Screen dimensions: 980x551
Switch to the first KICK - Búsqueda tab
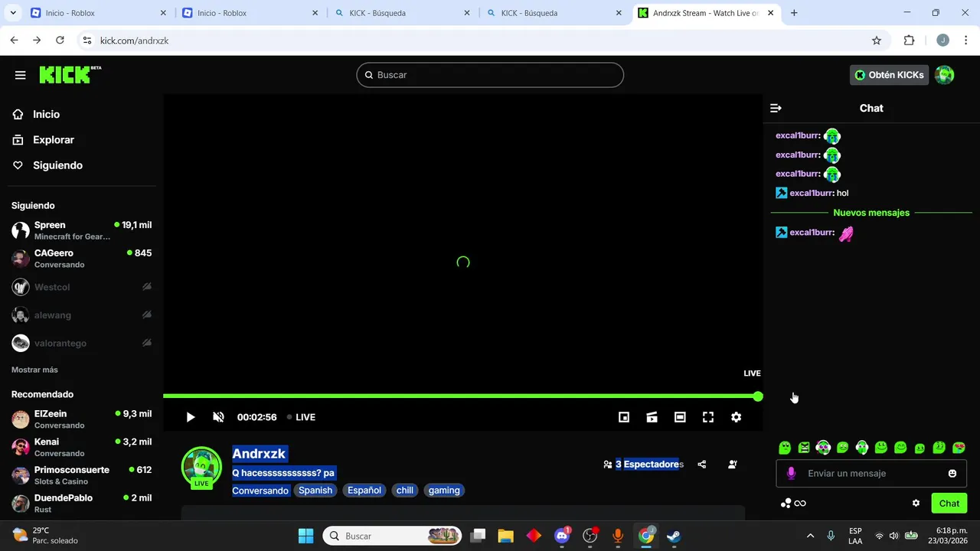(x=403, y=13)
